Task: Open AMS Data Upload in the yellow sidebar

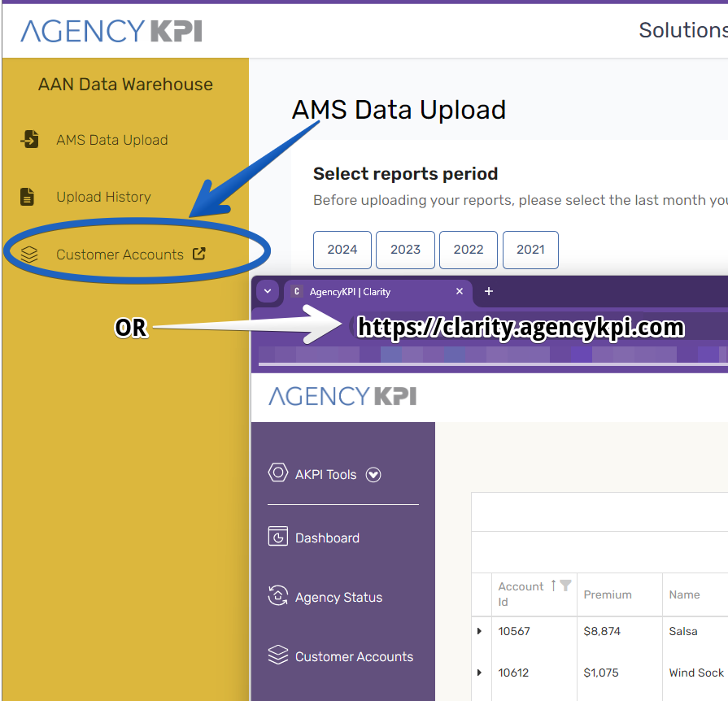Action: 112,140
